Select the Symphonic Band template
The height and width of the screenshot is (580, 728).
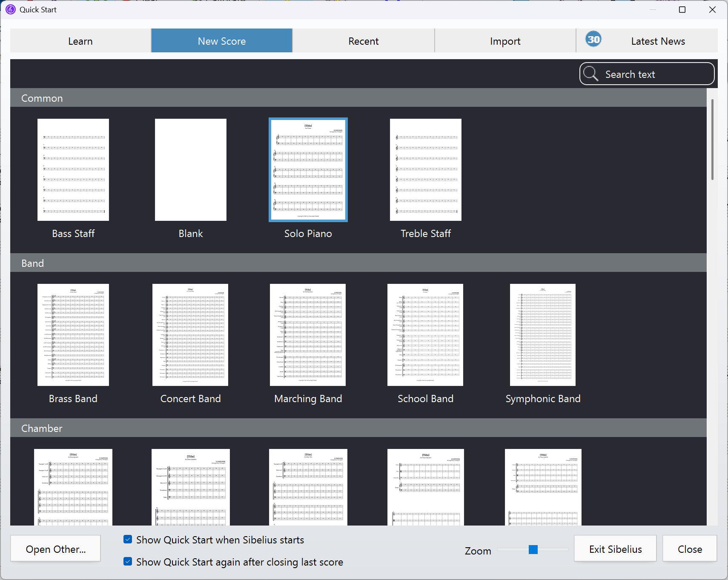tap(543, 335)
